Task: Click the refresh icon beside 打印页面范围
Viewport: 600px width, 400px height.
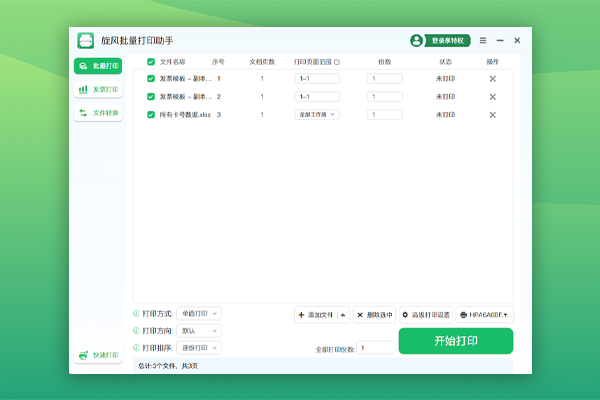Action: [x=337, y=62]
